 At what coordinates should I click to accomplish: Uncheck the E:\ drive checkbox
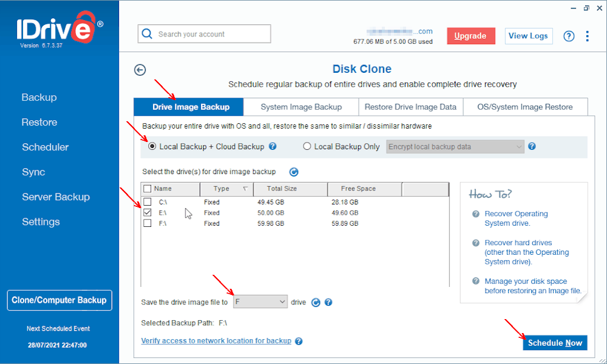(x=147, y=213)
